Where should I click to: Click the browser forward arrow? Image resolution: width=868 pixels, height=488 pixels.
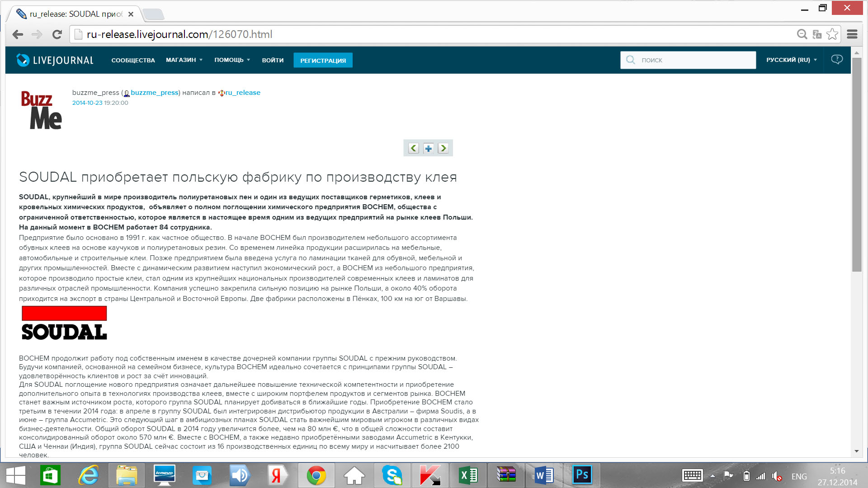(x=37, y=34)
